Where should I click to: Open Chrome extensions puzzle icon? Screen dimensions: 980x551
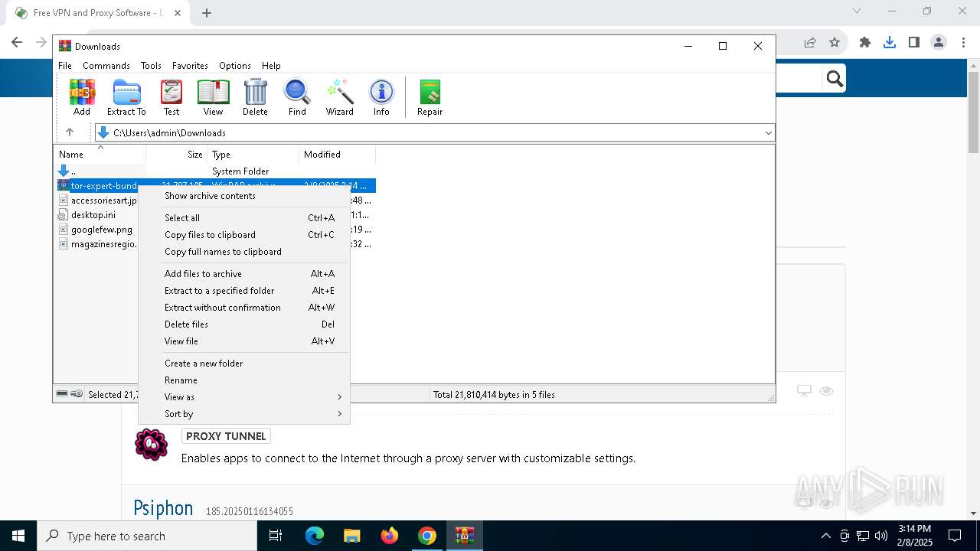click(865, 43)
